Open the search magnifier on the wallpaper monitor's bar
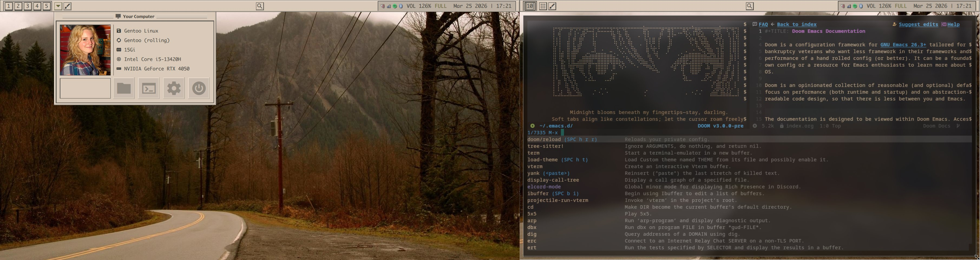 pos(260,6)
